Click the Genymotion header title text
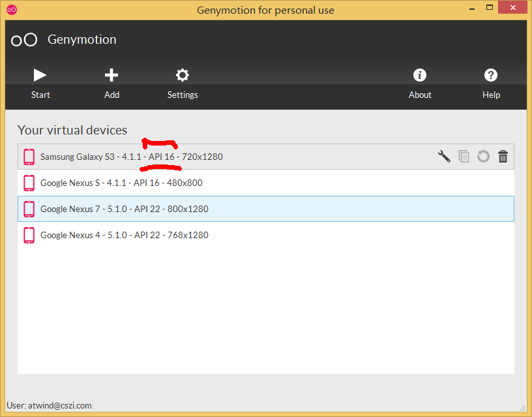Viewport: 532px width, 417px height. (81, 40)
